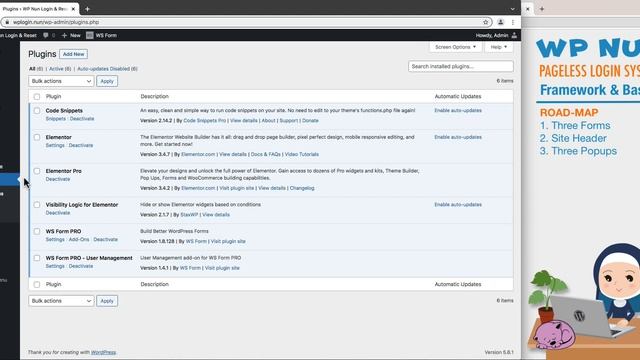Close the Plugins browser tab

tap(73, 9)
